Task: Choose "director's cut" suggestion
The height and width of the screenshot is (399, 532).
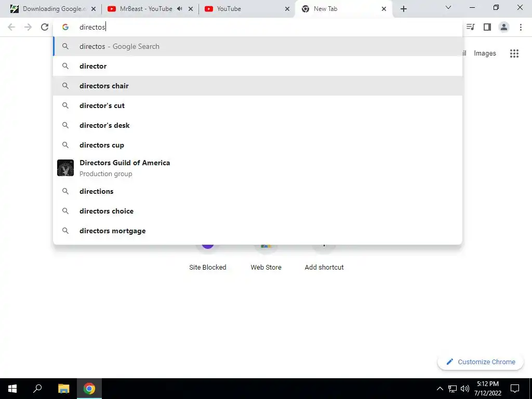Action: pos(258,105)
